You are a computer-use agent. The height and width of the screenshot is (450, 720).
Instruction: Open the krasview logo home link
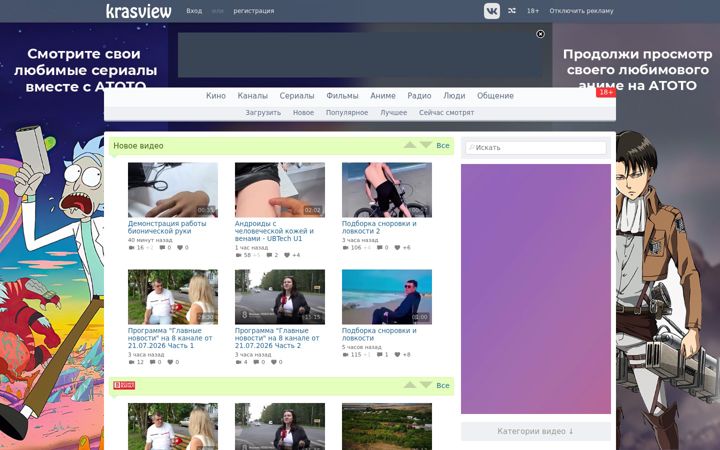coord(139,11)
